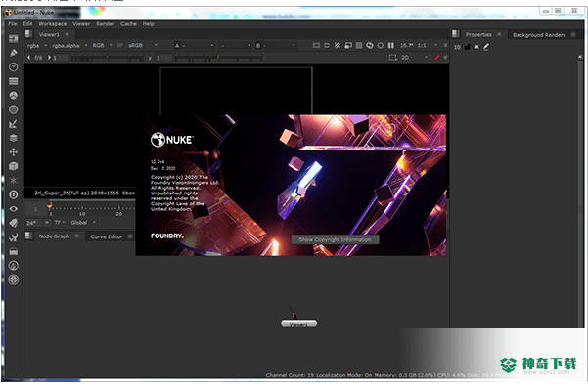
Task: Toggle the Y gamma button in viewer
Action: [x=150, y=58]
